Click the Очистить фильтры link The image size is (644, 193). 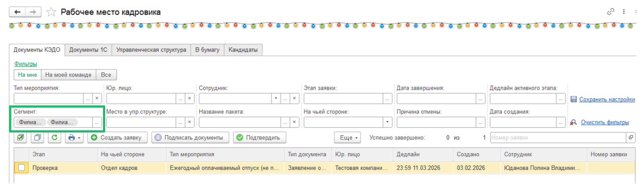tap(605, 122)
